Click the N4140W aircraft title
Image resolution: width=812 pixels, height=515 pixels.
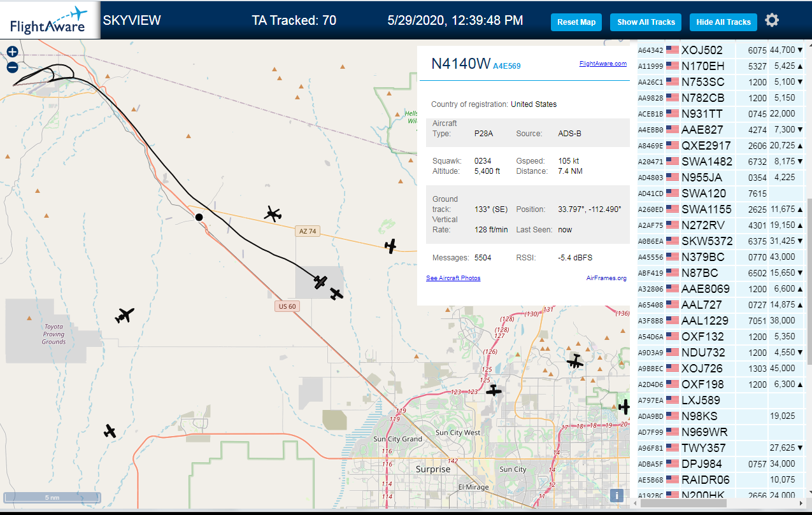(461, 64)
